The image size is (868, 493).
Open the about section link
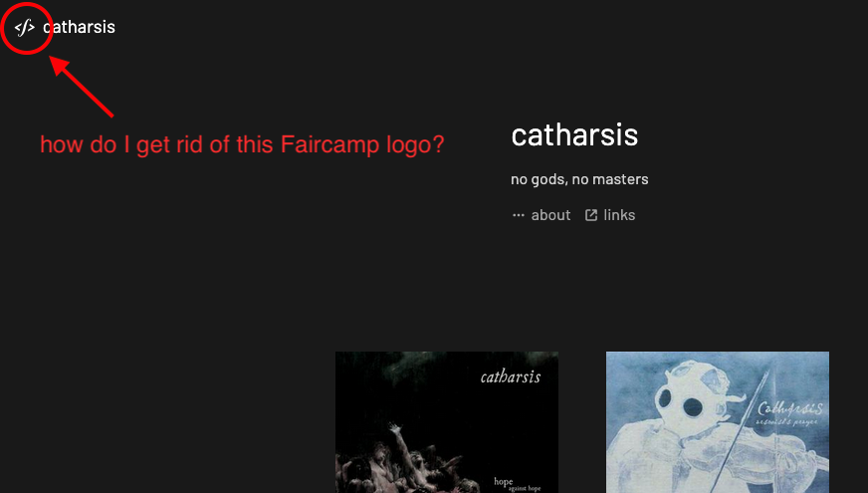click(x=550, y=215)
